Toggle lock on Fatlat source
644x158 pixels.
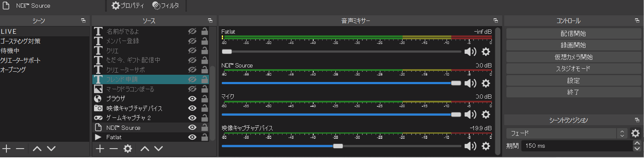coord(205,137)
